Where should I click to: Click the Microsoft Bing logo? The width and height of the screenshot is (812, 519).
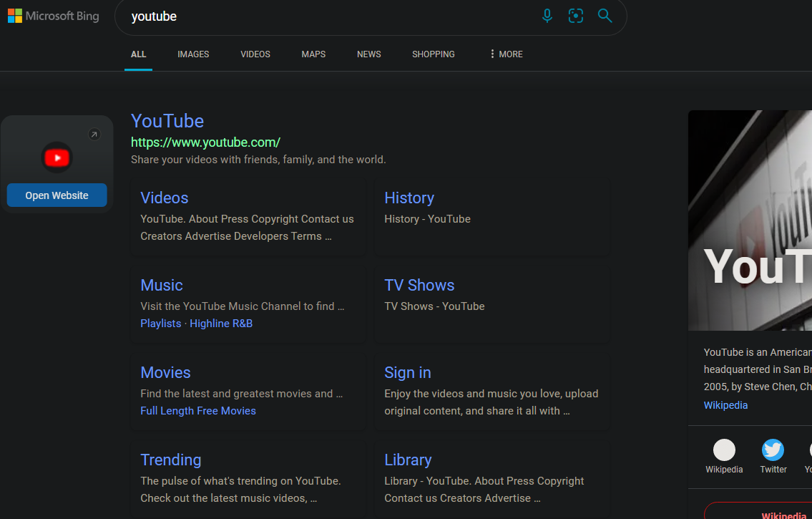(x=54, y=16)
